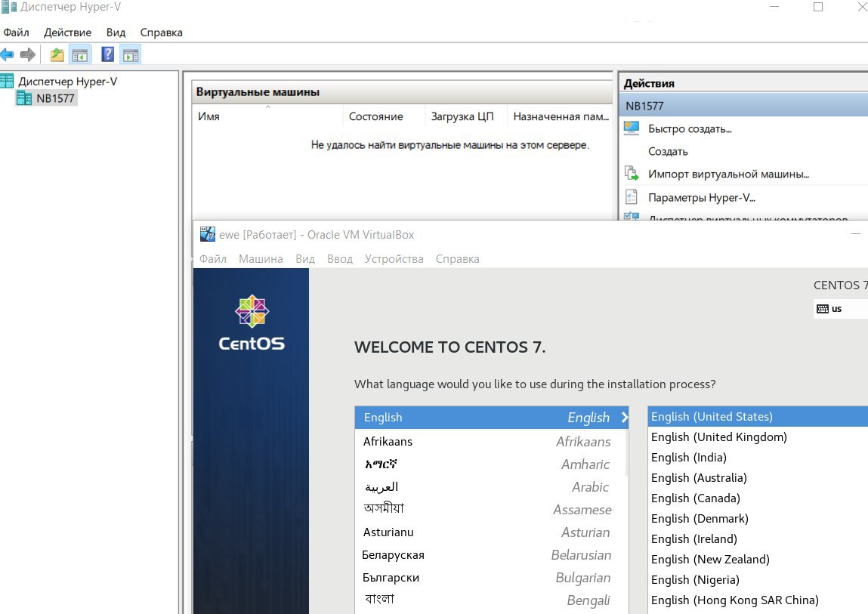
Task: Click the folder Up icon in Hyper-V toolbar
Action: pos(57,55)
